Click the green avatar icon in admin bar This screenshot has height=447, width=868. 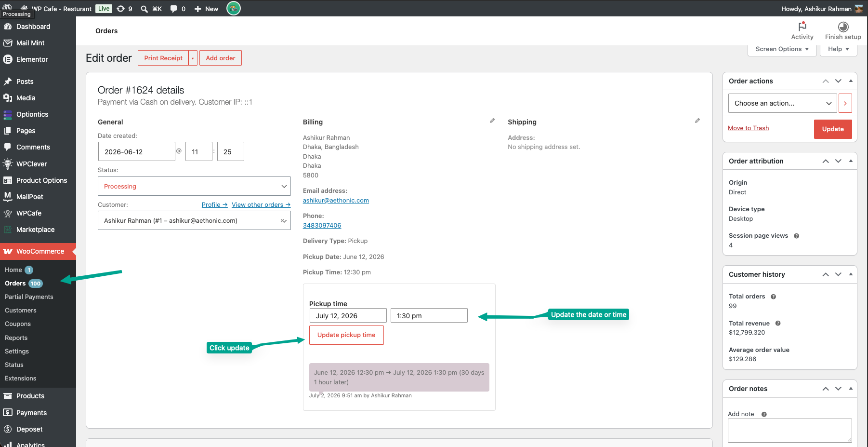click(x=234, y=8)
